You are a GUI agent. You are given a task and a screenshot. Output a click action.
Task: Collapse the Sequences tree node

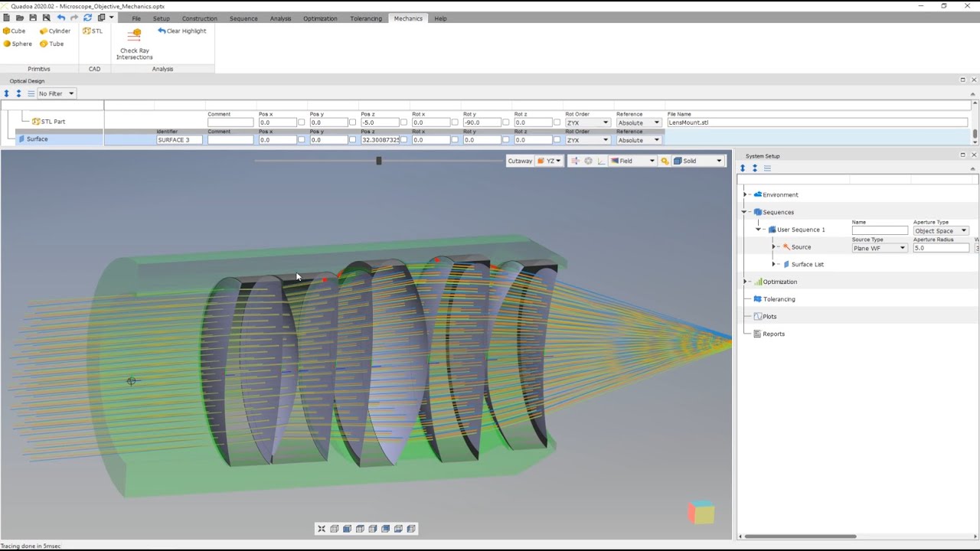click(x=744, y=212)
